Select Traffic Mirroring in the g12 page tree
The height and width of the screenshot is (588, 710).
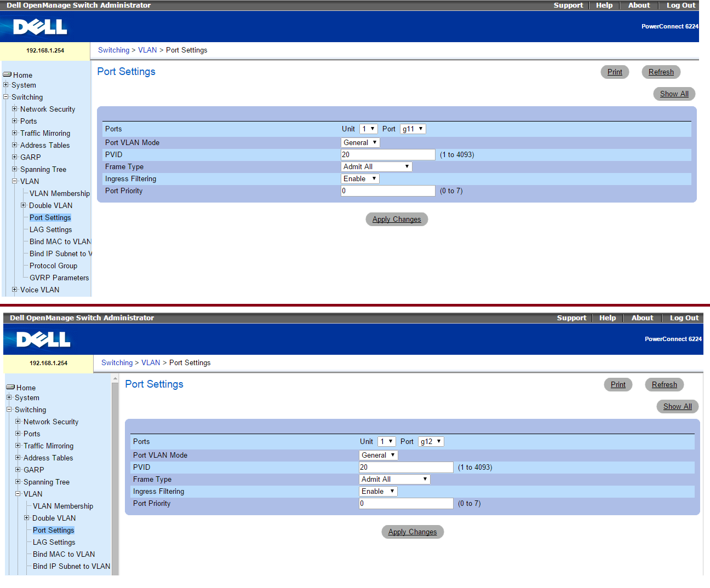(48, 446)
